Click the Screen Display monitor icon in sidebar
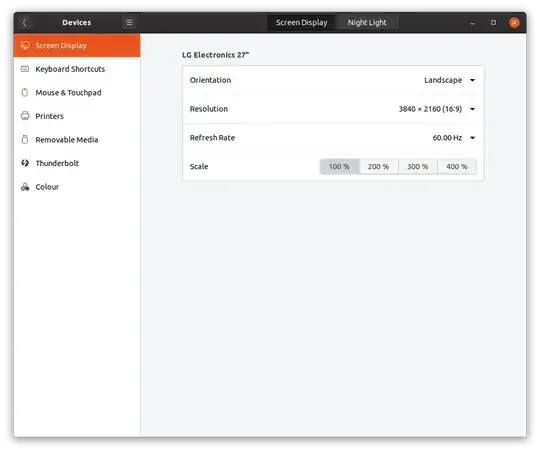This screenshot has height=452, width=540. (25, 45)
